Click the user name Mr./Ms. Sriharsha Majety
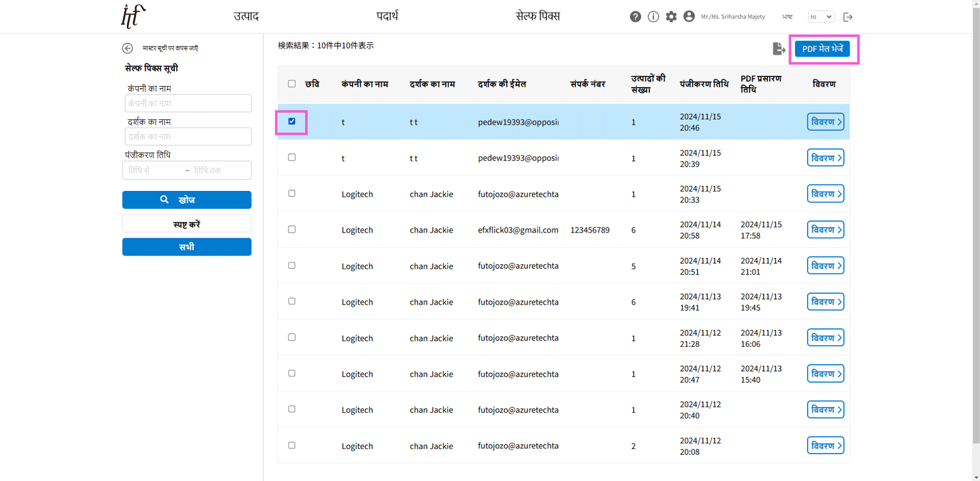Image resolution: width=980 pixels, height=481 pixels. coord(733,17)
